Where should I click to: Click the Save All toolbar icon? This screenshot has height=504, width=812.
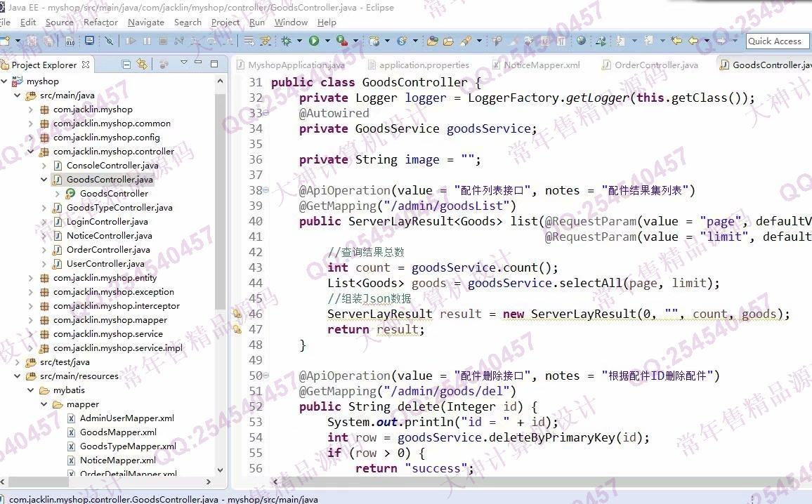(48, 41)
